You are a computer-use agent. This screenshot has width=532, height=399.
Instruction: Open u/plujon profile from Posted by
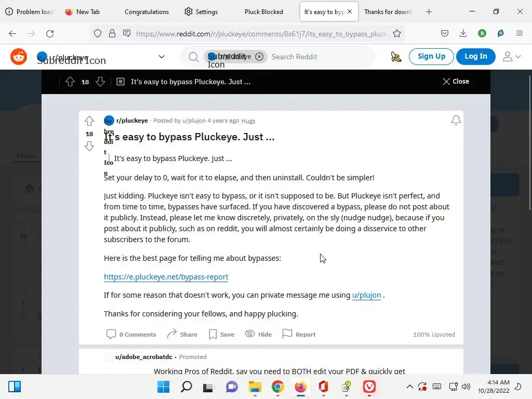click(x=194, y=121)
